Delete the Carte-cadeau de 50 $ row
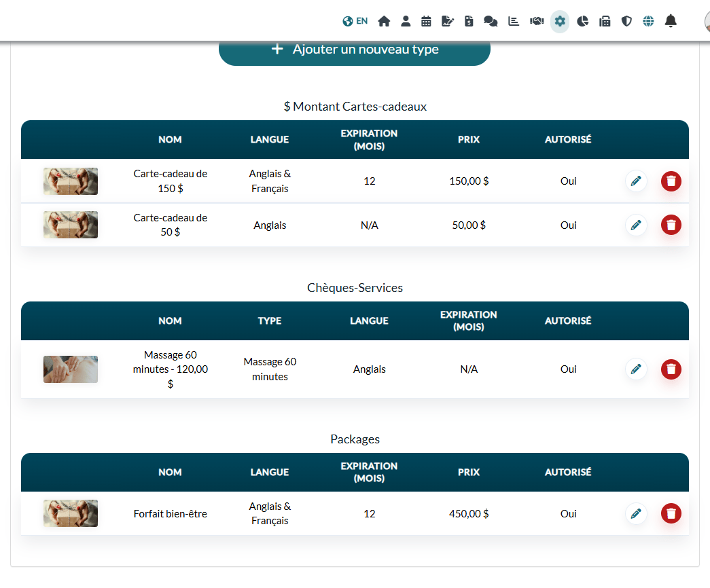This screenshot has width=710, height=588. click(x=671, y=225)
